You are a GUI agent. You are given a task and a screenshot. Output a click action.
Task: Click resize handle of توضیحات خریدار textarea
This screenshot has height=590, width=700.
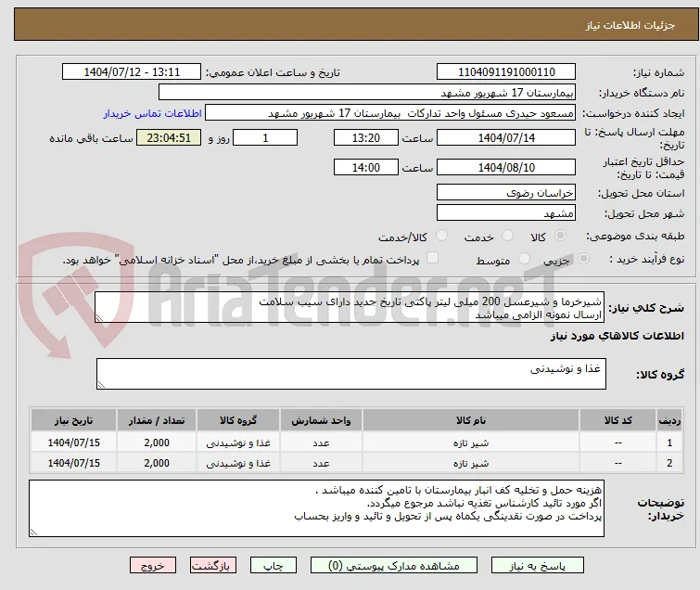33,532
